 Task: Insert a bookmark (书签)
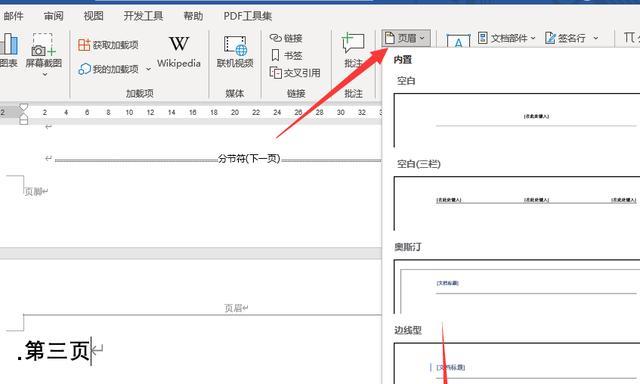point(287,55)
